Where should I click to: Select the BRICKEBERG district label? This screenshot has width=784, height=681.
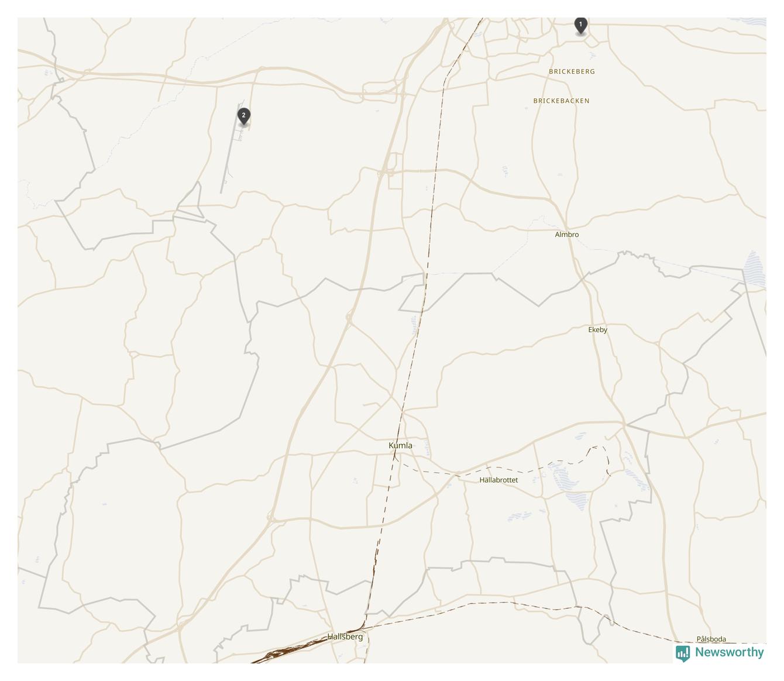(x=572, y=71)
